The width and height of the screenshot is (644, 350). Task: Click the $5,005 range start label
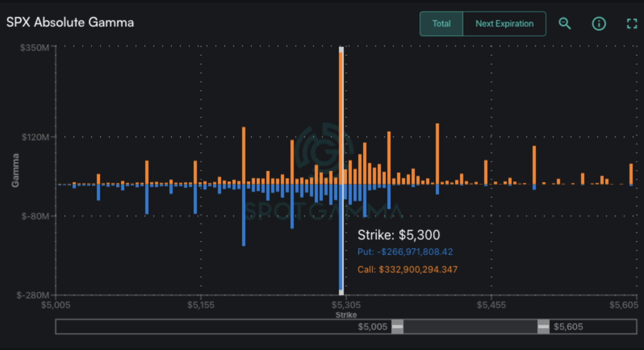pyautogui.click(x=372, y=327)
